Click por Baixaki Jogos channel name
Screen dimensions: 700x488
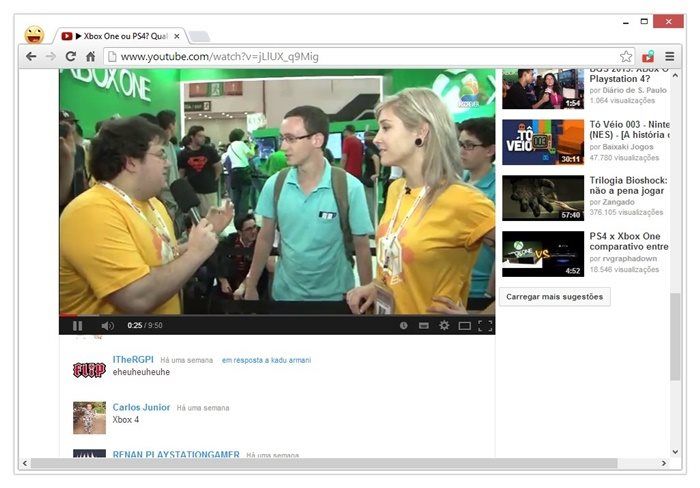[621, 147]
